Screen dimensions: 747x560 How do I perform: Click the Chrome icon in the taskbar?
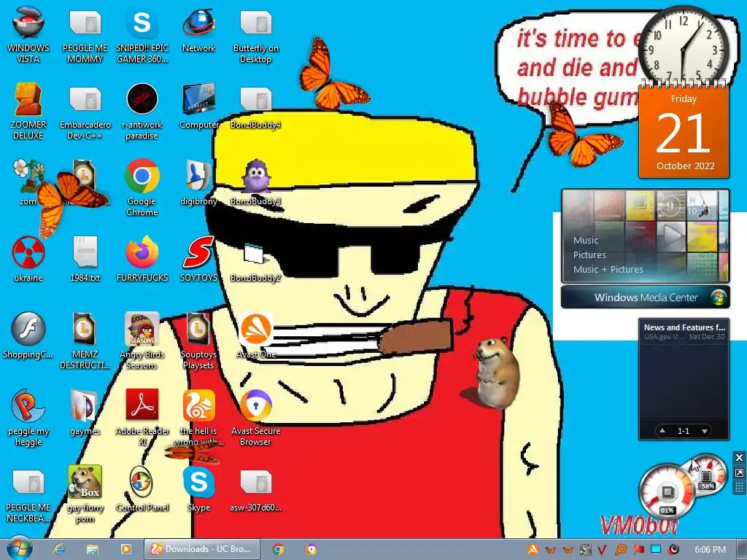pos(278,549)
